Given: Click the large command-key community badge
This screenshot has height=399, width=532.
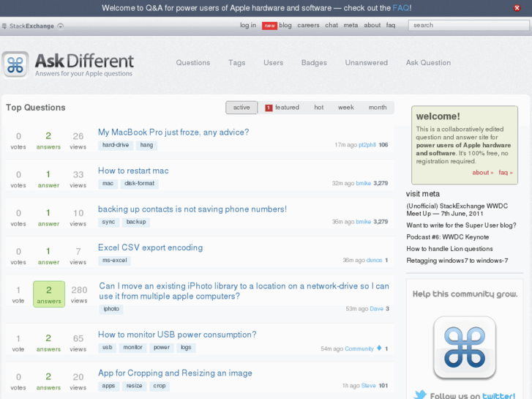Looking at the screenshot, I should 465,348.
